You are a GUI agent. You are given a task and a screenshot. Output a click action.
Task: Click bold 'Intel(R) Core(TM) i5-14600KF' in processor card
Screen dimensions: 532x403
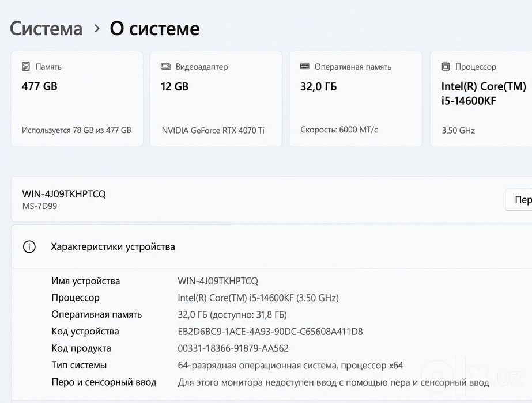(x=484, y=93)
